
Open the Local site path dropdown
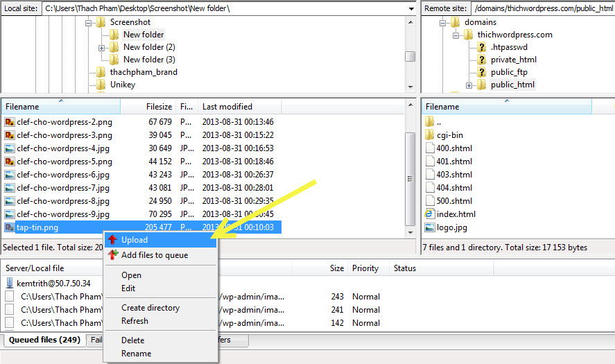tap(411, 8)
